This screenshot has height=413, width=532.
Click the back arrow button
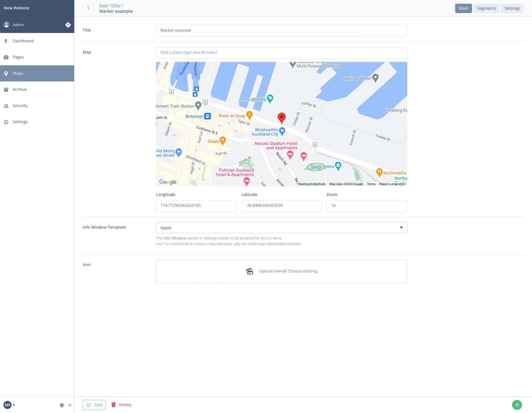tap(89, 8)
